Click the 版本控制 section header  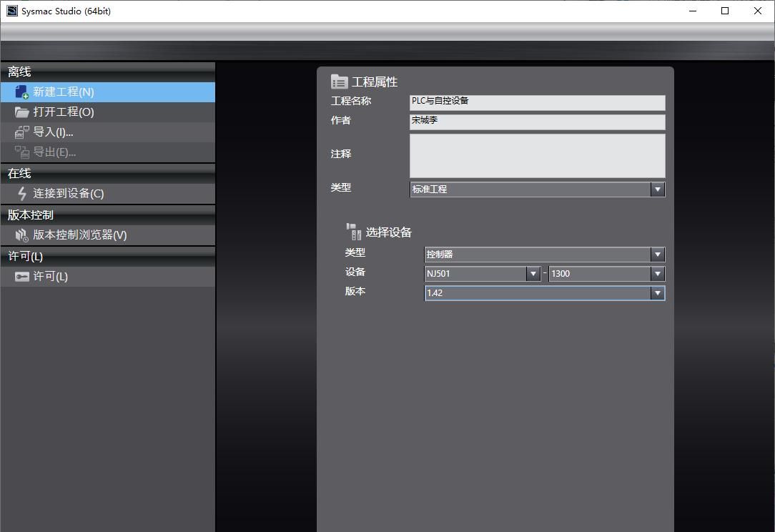click(x=108, y=215)
